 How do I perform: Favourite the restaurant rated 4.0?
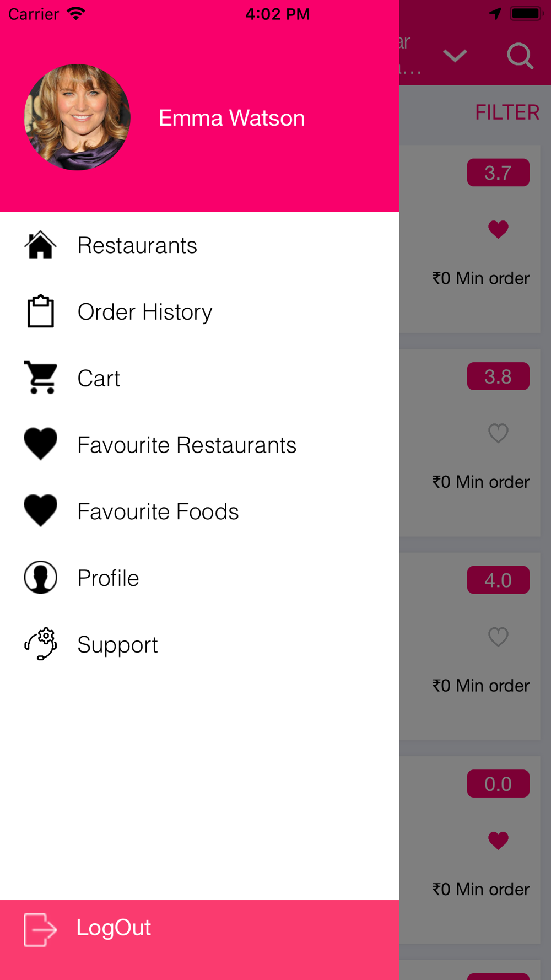(x=498, y=637)
